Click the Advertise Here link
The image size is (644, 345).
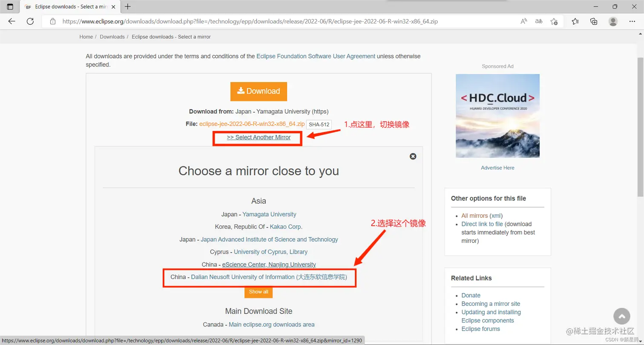[x=497, y=168]
